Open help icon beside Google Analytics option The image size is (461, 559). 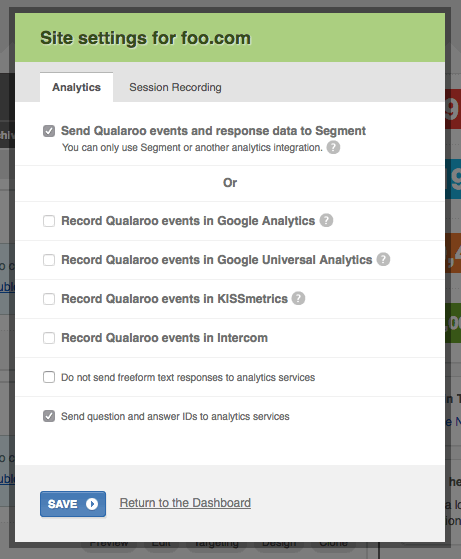(326, 220)
